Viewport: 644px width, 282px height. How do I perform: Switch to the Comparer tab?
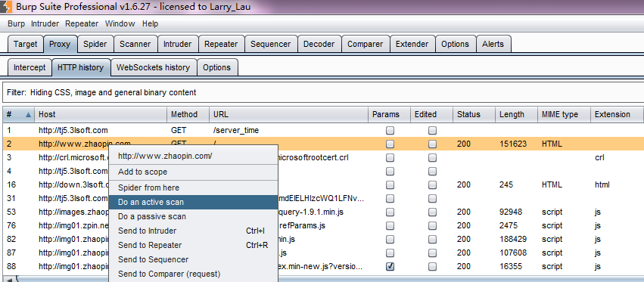click(x=365, y=44)
